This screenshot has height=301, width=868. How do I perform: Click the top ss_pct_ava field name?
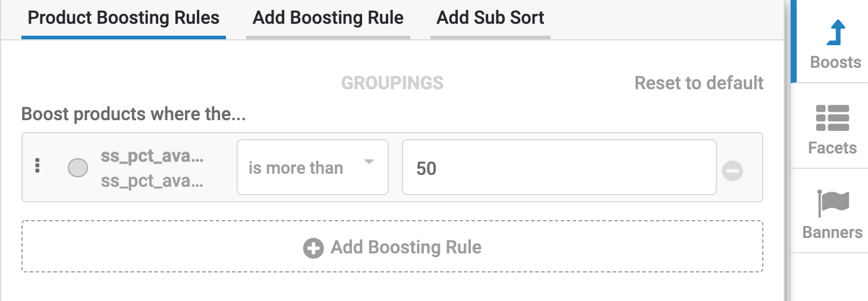[x=152, y=157]
